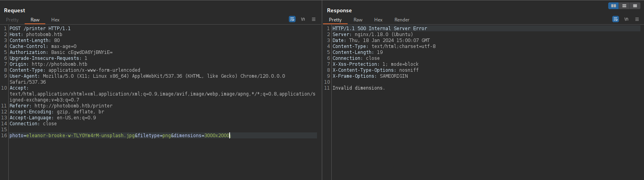
Task: Click the response Date header line
Action: tap(381, 40)
